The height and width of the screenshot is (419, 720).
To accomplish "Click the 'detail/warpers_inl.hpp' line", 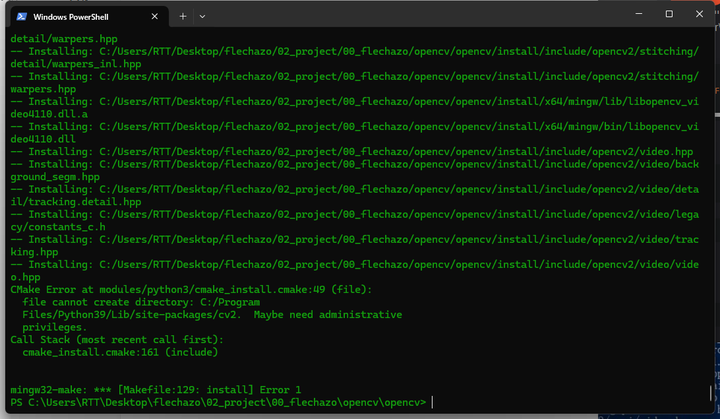I will (x=76, y=64).
